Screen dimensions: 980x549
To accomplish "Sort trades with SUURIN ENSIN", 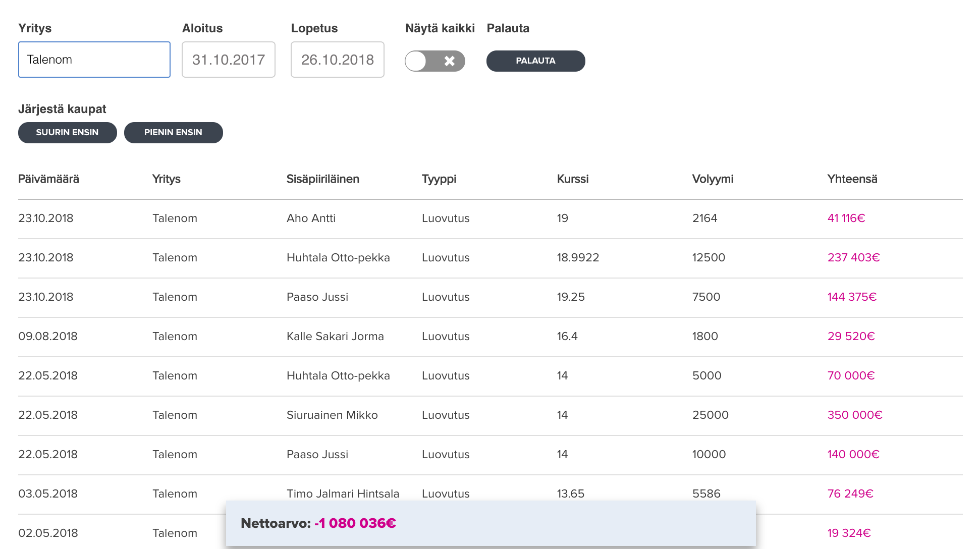I will coord(67,133).
